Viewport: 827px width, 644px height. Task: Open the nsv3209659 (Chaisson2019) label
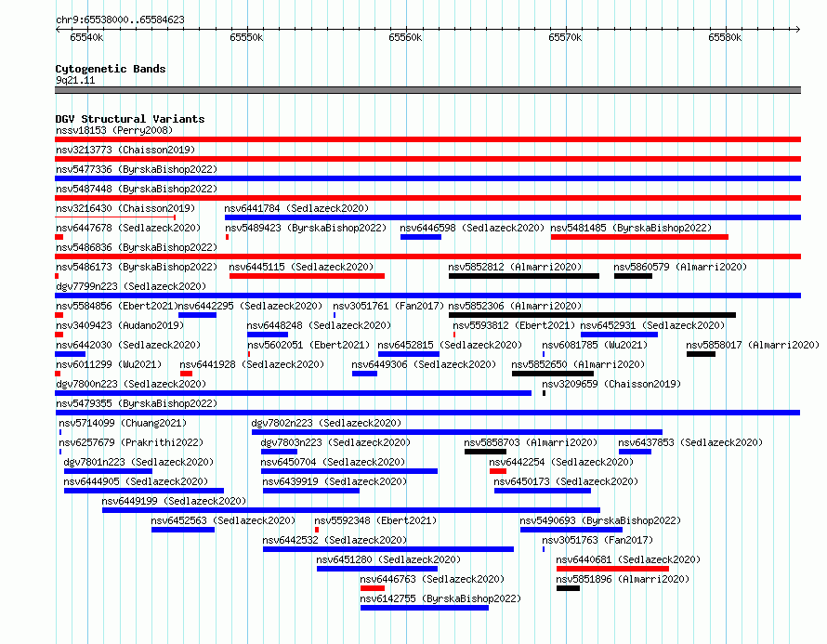pyautogui.click(x=611, y=384)
